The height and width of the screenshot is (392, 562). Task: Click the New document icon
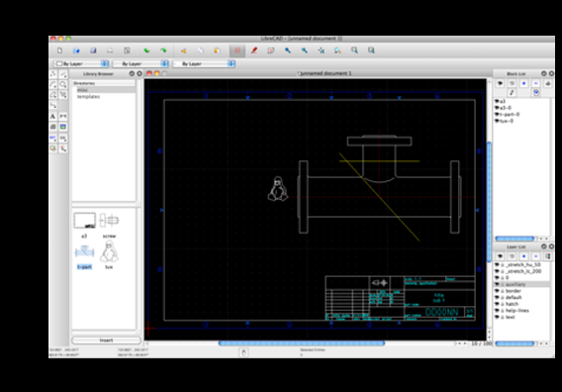[x=59, y=50]
